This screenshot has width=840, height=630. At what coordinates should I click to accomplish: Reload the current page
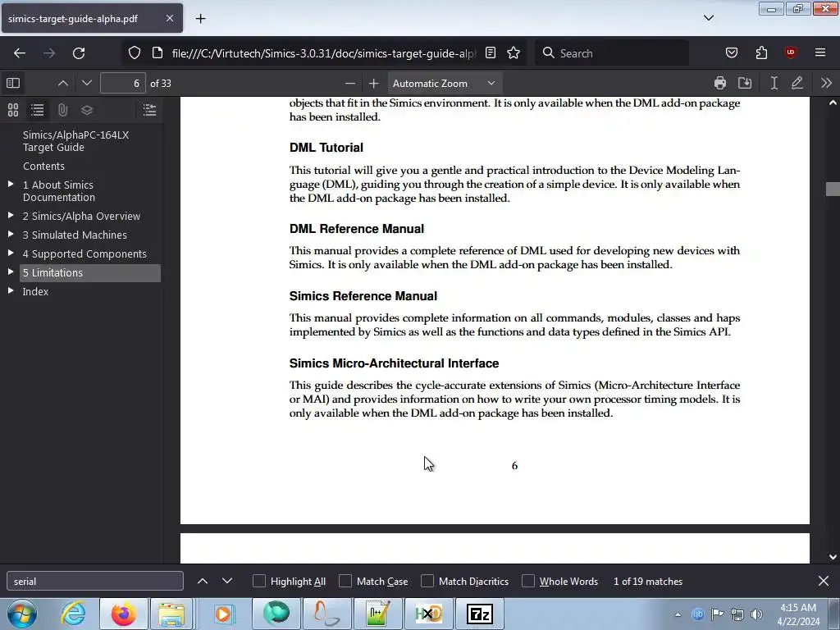click(79, 53)
